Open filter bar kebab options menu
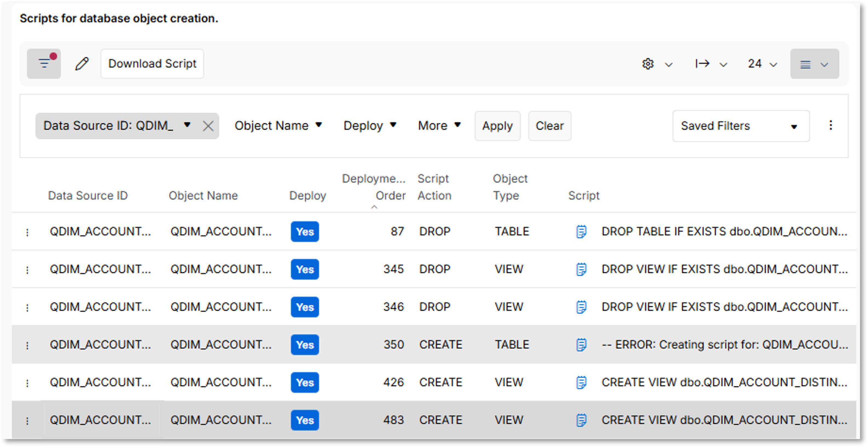 coord(831,125)
